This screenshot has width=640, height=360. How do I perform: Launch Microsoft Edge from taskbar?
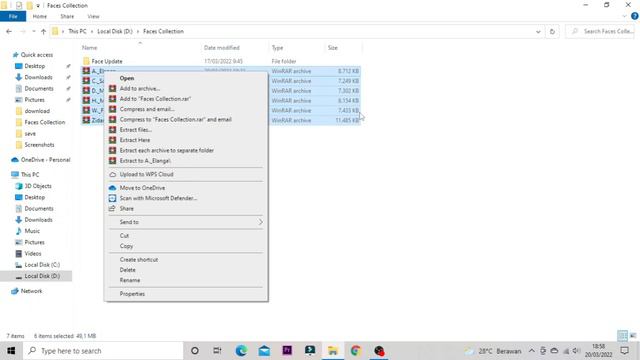241,351
